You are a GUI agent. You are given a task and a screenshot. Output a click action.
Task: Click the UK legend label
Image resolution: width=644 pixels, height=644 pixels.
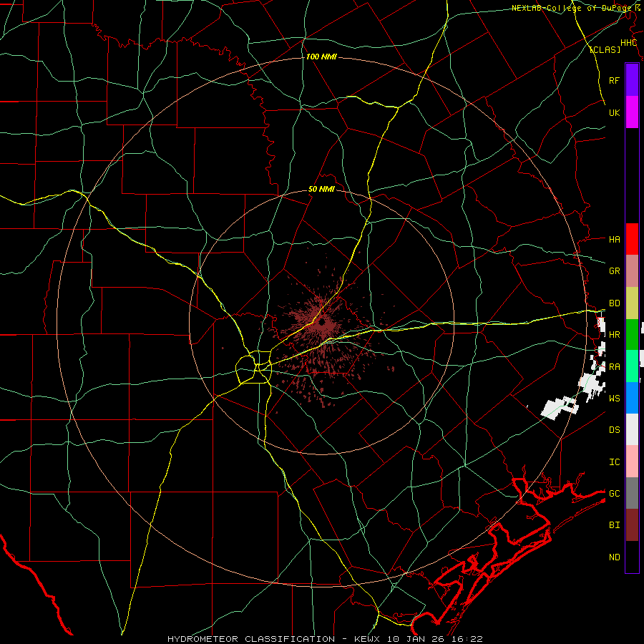point(614,112)
